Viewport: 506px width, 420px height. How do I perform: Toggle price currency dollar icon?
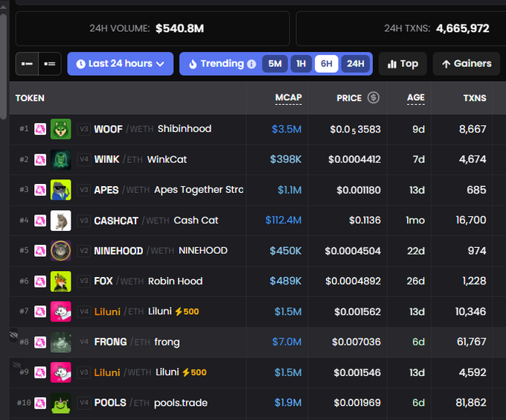click(374, 98)
